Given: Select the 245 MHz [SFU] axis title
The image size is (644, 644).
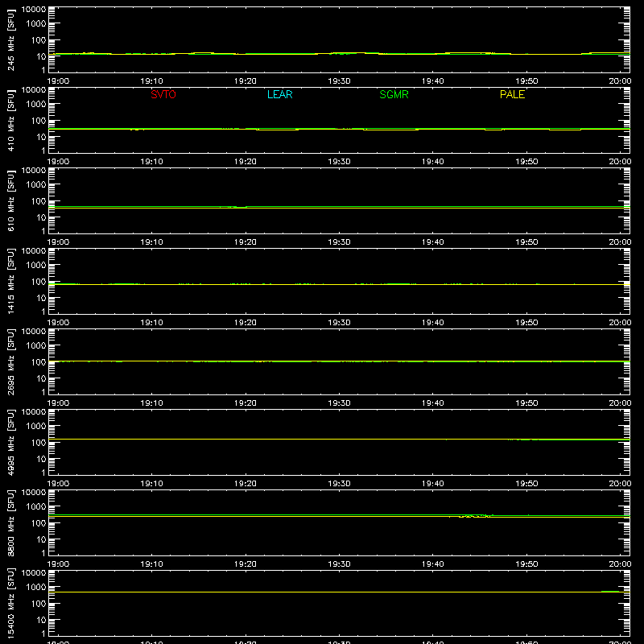Looking at the screenshot, I should [11, 40].
